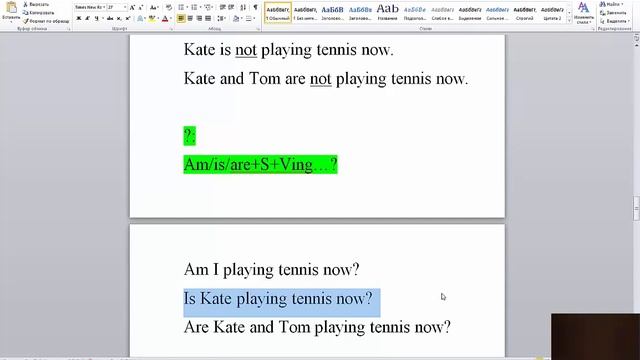Click the line 'Am I playing tennis now?'
Screen dimensions: 640x360
point(271,270)
